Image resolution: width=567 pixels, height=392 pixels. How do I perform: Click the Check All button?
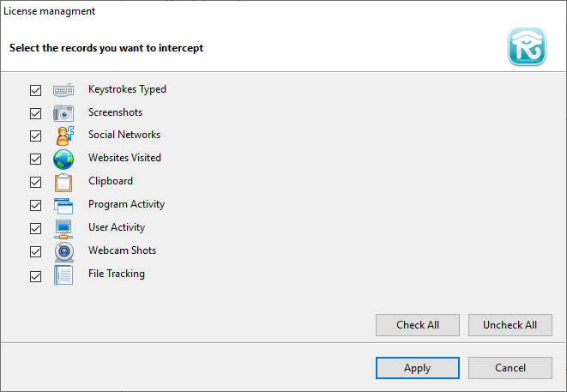pyautogui.click(x=418, y=325)
